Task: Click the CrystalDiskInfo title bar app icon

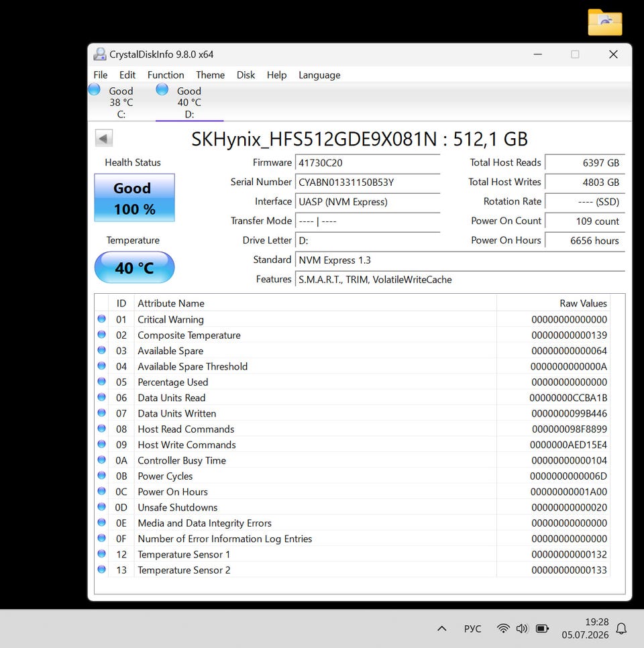Action: 99,54
